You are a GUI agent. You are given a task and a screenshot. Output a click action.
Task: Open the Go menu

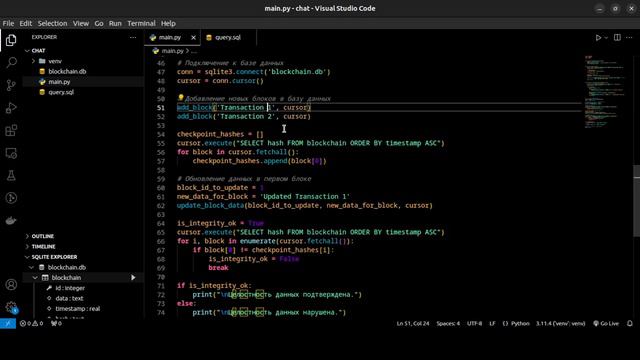[99, 23]
